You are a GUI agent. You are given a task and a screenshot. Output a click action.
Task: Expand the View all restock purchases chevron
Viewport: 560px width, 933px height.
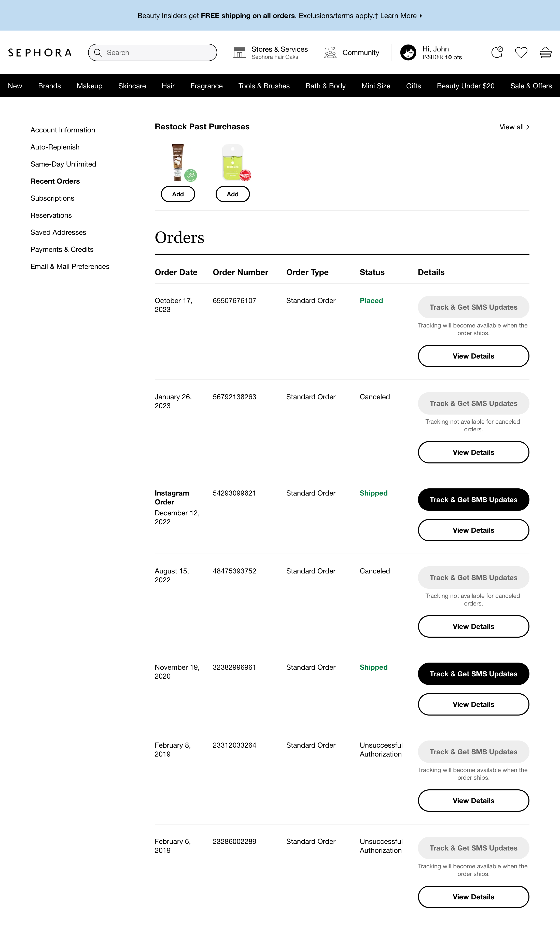point(528,127)
